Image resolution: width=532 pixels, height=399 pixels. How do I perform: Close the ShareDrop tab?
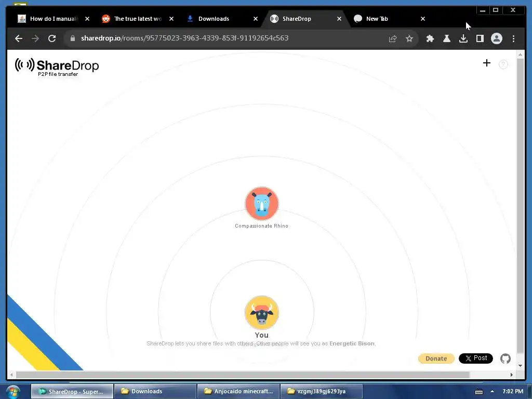coord(339,19)
